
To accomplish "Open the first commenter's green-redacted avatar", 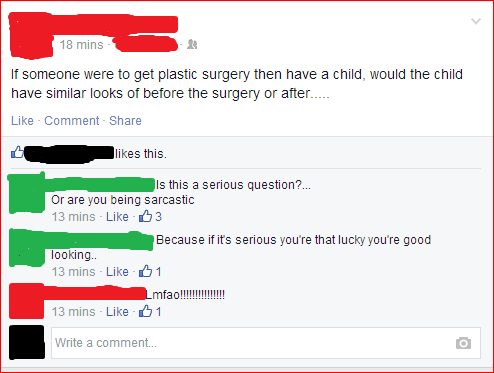I will [27, 193].
